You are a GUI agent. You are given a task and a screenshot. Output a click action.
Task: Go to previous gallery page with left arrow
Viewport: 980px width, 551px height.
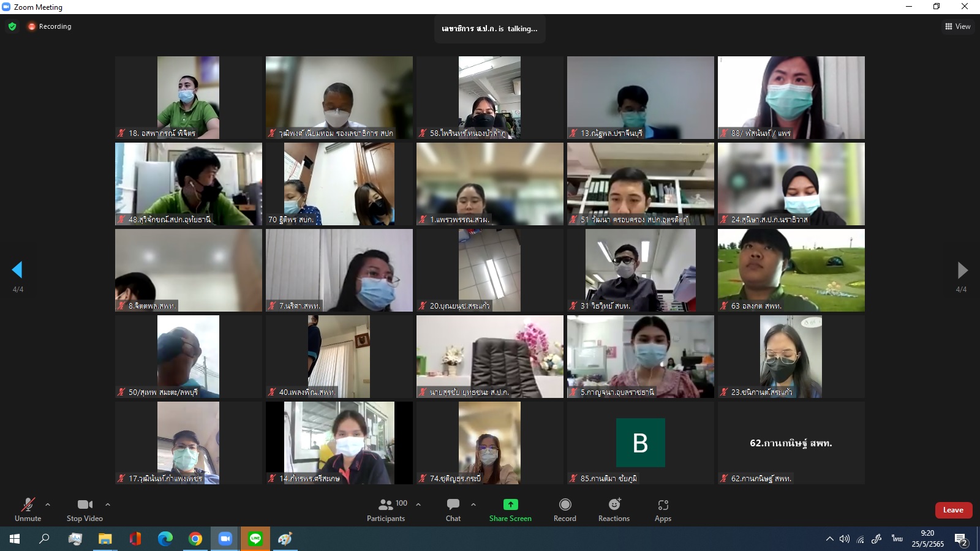17,270
